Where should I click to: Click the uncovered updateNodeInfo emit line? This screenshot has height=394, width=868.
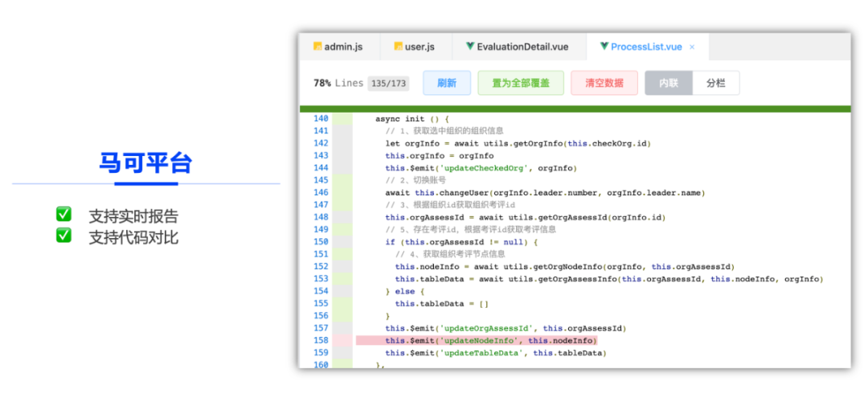pos(477,340)
